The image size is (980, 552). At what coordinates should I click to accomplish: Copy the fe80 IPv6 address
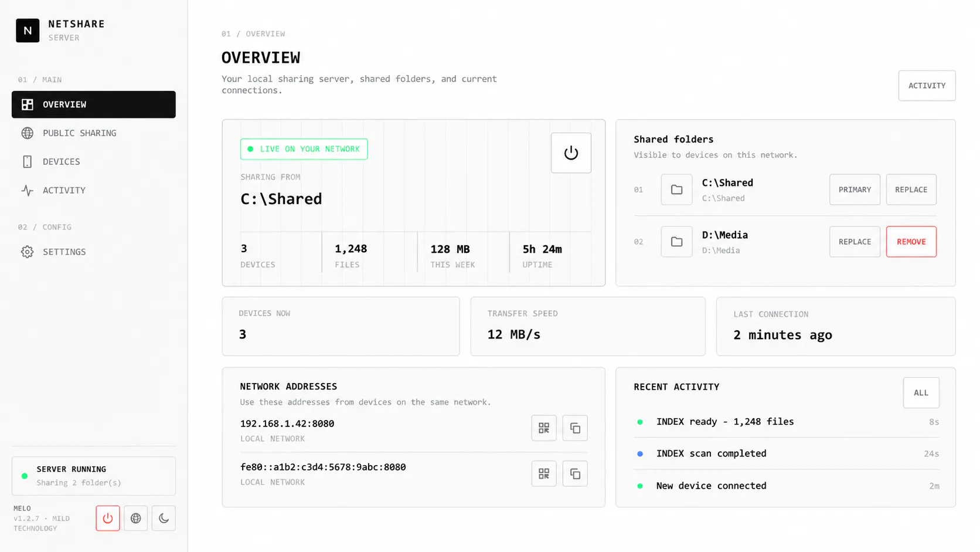[x=575, y=473]
